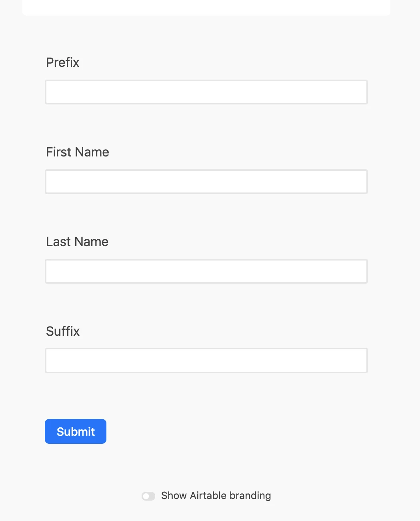
Task: Click the Last Name label
Action: 77,242
